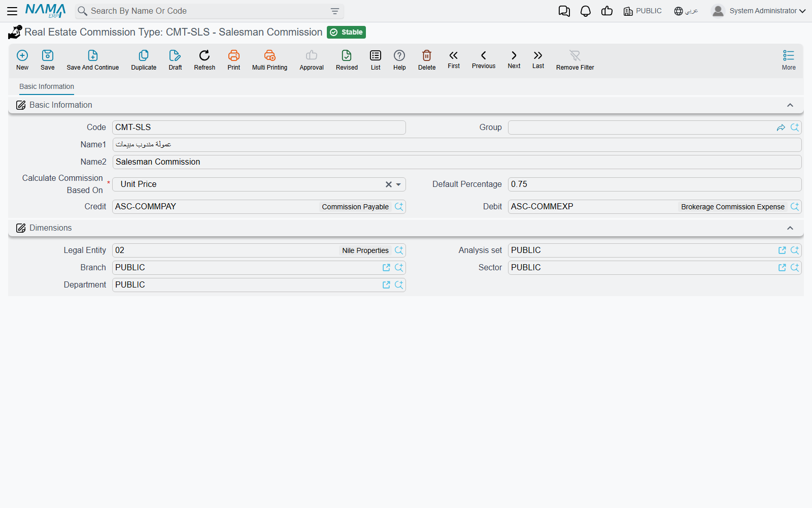
Task: Go to Last record
Action: pyautogui.click(x=538, y=59)
